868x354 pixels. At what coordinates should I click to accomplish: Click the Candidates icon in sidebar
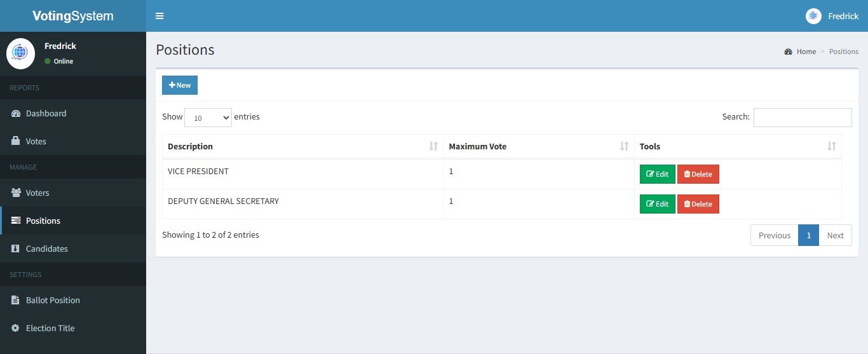16,248
